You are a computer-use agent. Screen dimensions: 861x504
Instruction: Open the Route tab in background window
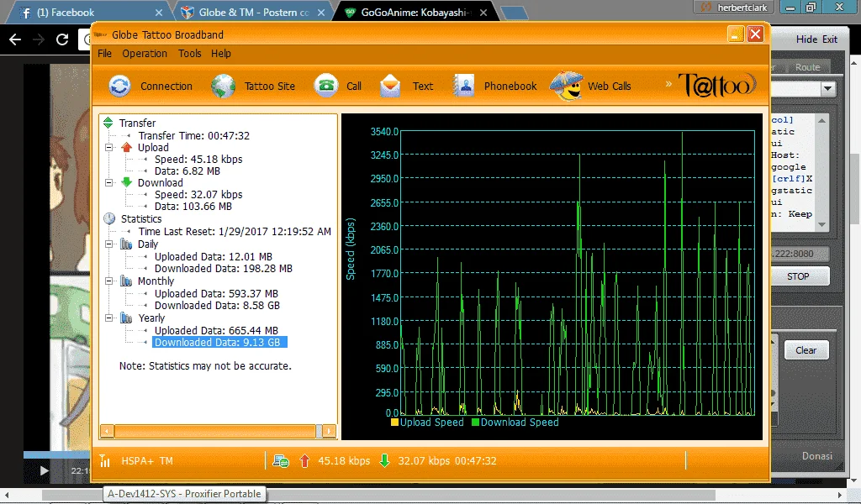[x=807, y=67]
